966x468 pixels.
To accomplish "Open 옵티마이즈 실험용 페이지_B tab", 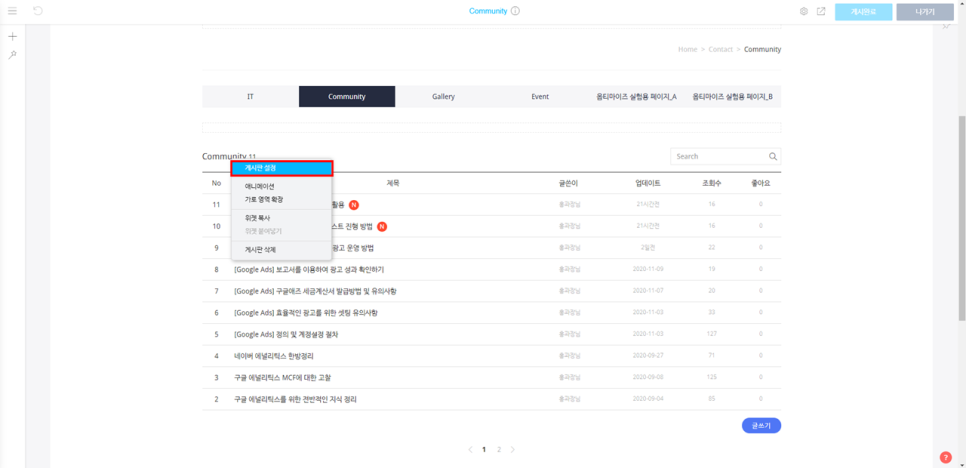I will (733, 97).
